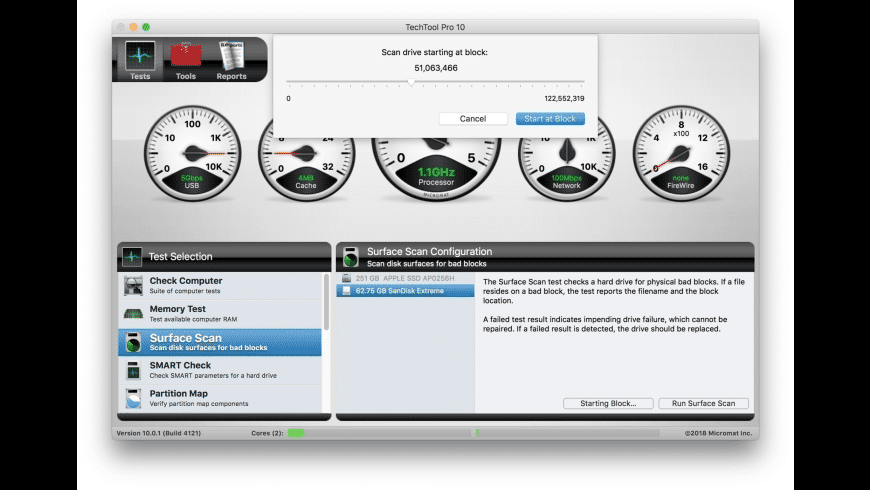Screen dimensions: 870x490
Task: Click the Partition Map icon
Action: [133, 398]
